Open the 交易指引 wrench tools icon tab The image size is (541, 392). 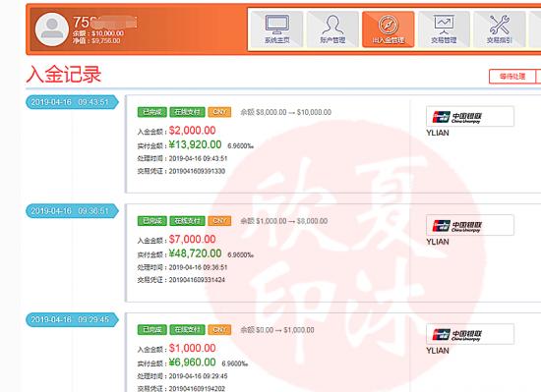[x=500, y=29]
